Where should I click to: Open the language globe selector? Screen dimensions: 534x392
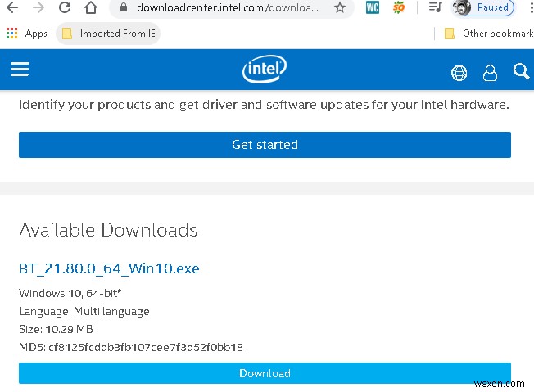pyautogui.click(x=459, y=73)
